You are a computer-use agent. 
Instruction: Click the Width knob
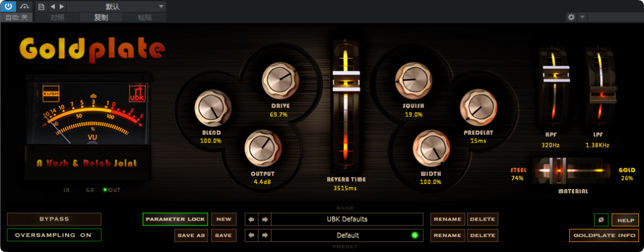point(431,148)
